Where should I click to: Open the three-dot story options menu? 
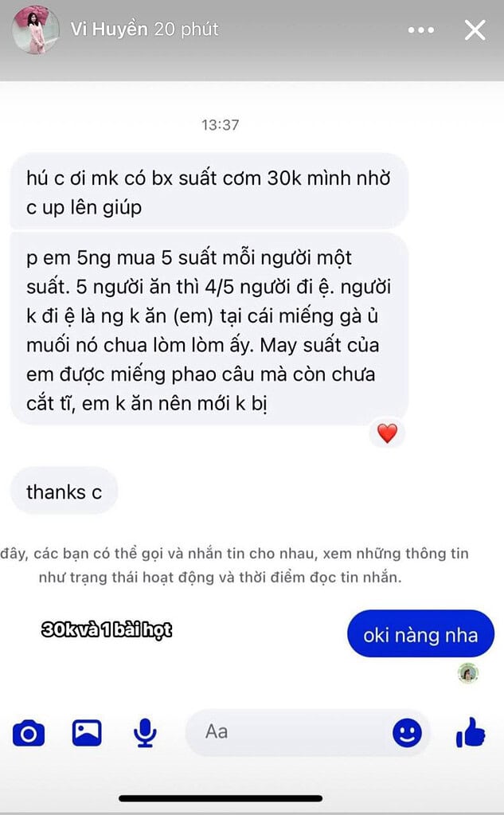421,30
